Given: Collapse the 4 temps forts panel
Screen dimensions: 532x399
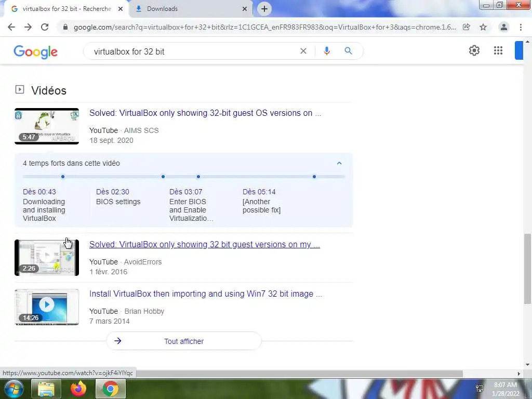Looking at the screenshot, I should click(339, 163).
